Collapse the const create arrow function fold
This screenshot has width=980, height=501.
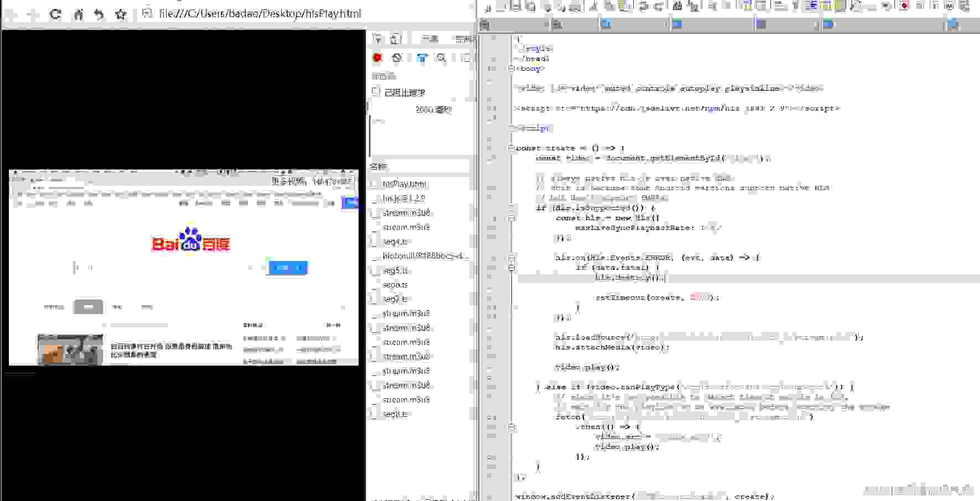pos(511,148)
